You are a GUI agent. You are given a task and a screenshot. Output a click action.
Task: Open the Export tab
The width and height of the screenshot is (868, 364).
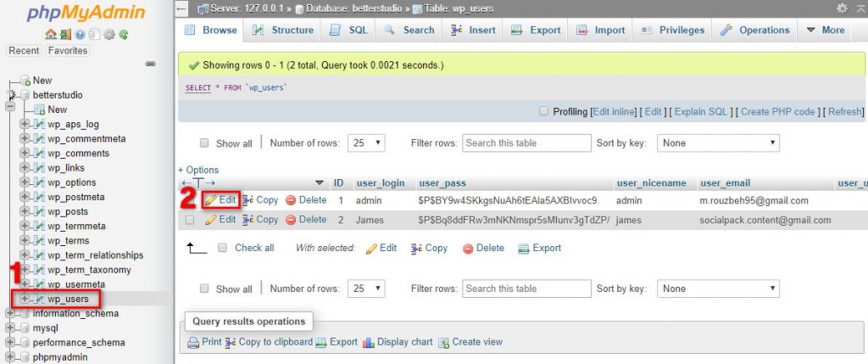[536, 30]
